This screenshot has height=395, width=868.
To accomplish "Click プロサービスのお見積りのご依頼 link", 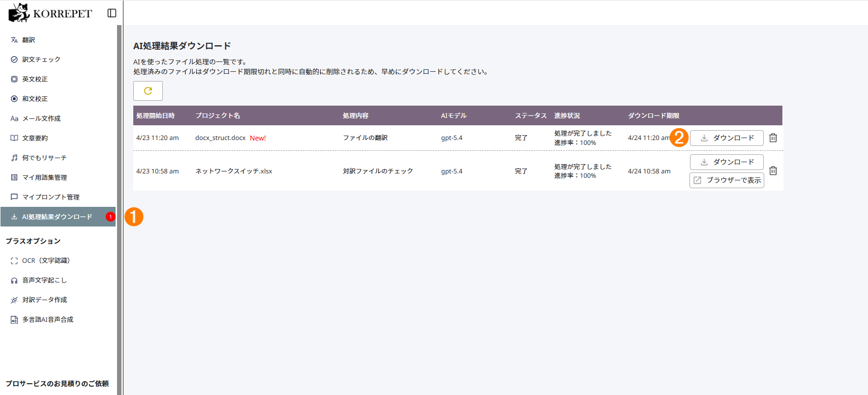I will pos(57,384).
